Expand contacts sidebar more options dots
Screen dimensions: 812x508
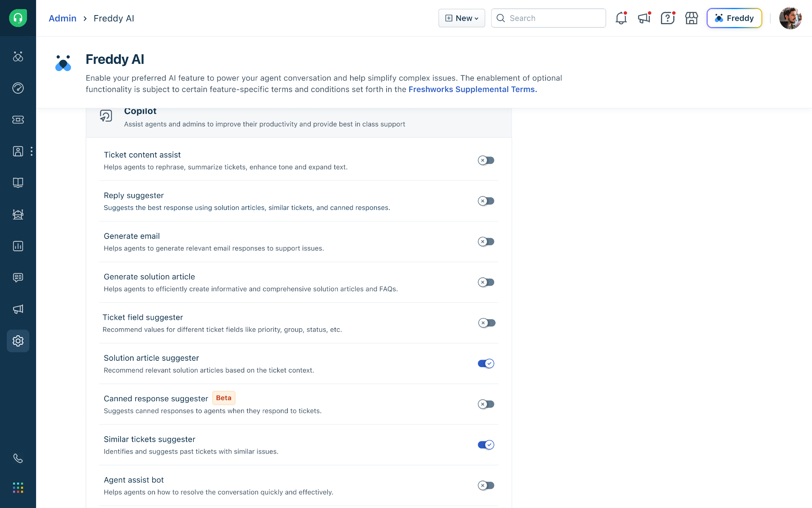(x=31, y=151)
